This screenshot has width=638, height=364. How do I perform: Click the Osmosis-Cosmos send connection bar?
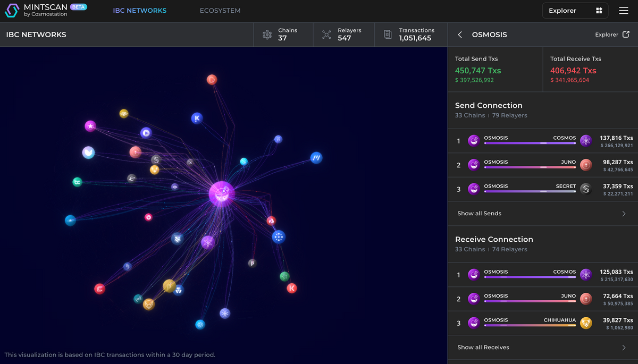(x=530, y=143)
